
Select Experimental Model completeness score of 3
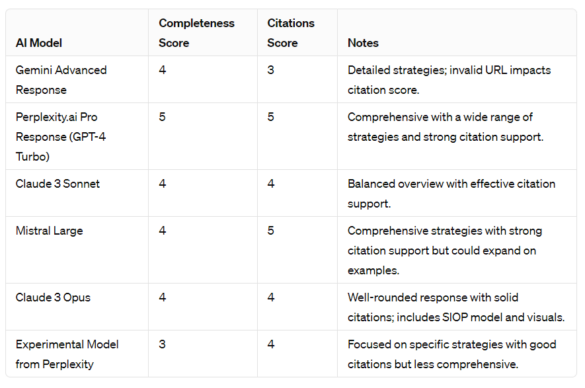(x=162, y=344)
